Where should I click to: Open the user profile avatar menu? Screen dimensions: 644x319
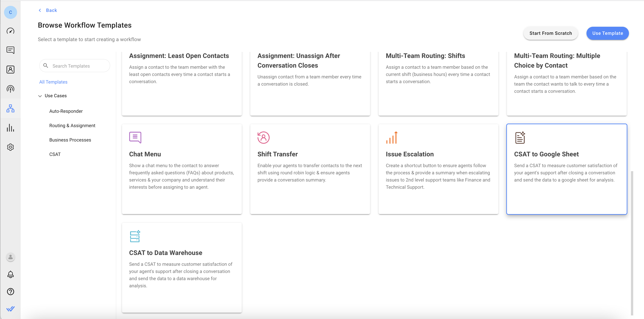click(10, 257)
